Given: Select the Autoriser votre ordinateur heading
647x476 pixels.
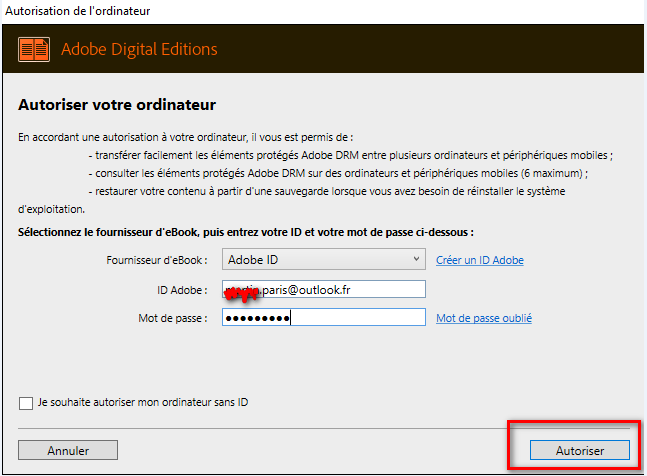Looking at the screenshot, I should pyautogui.click(x=118, y=104).
